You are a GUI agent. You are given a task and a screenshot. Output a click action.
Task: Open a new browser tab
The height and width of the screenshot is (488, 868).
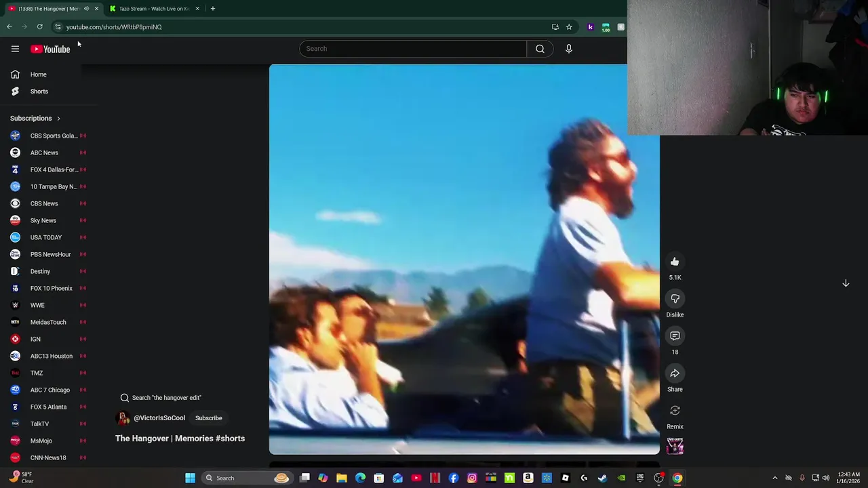(x=213, y=9)
